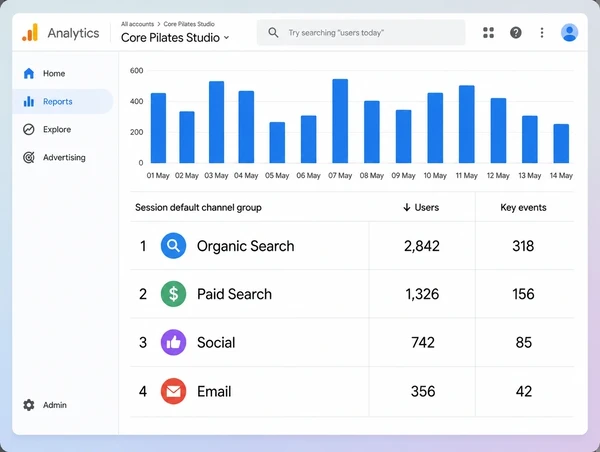600x452 pixels.
Task: Click the Organic Search magnifier icon
Action: click(173, 246)
